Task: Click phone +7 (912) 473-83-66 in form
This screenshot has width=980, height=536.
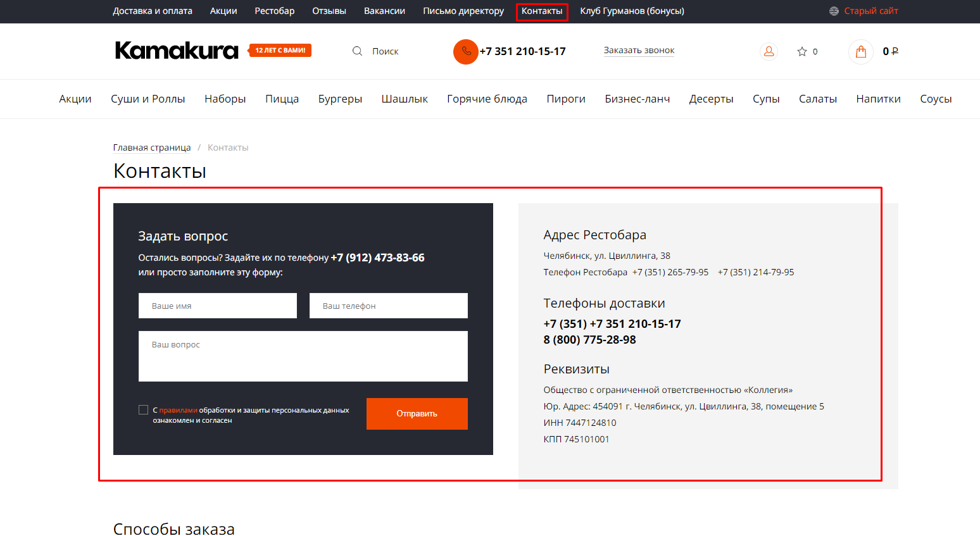Action: (377, 258)
